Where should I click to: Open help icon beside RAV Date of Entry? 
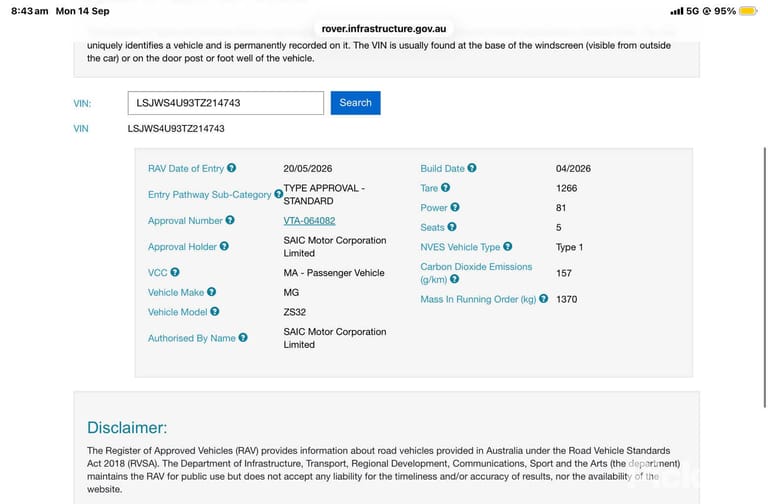point(231,168)
